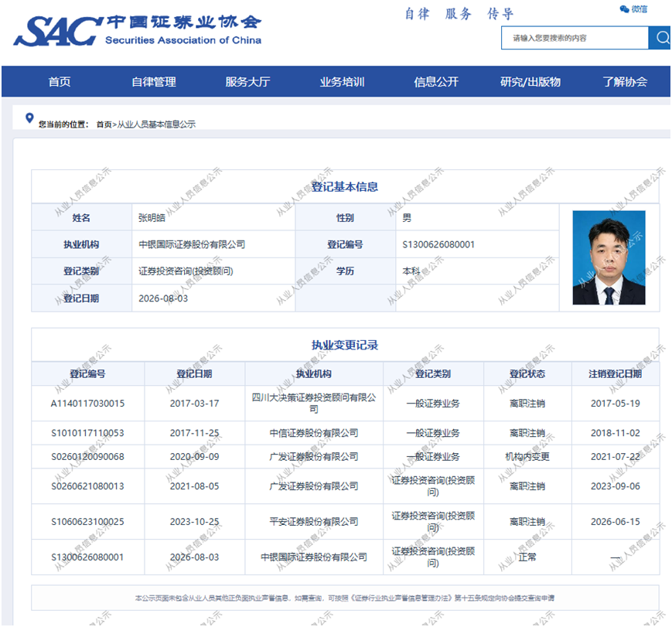The image size is (672, 627).
Task: Open the WeChat 微信 icon link
Action: click(633, 9)
